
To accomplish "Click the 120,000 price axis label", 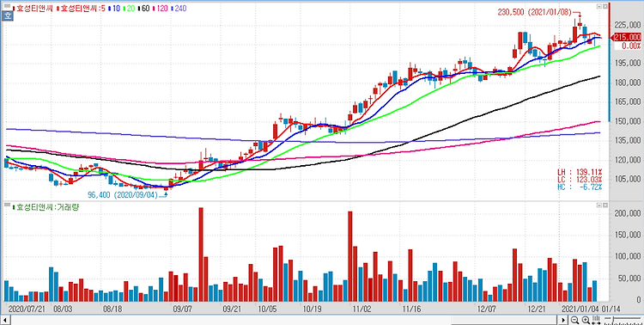I will tap(627, 160).
